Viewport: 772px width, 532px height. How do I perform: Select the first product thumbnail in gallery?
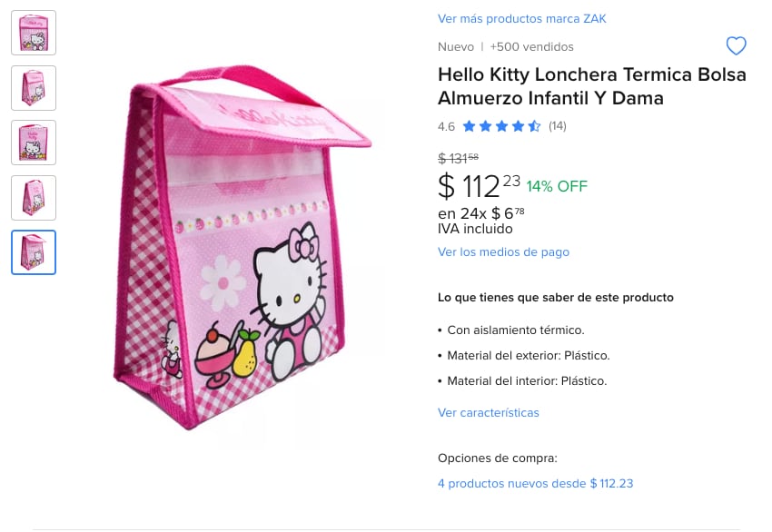(34, 33)
